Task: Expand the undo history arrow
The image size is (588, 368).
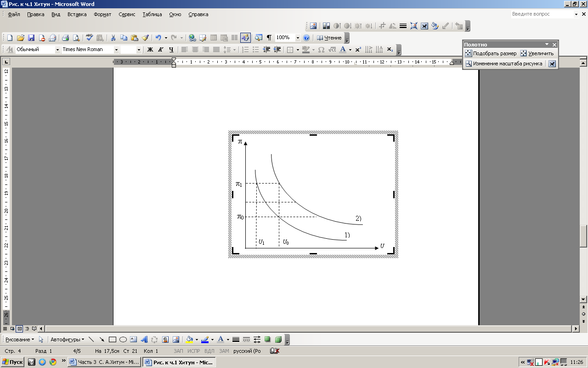Action: coord(165,38)
